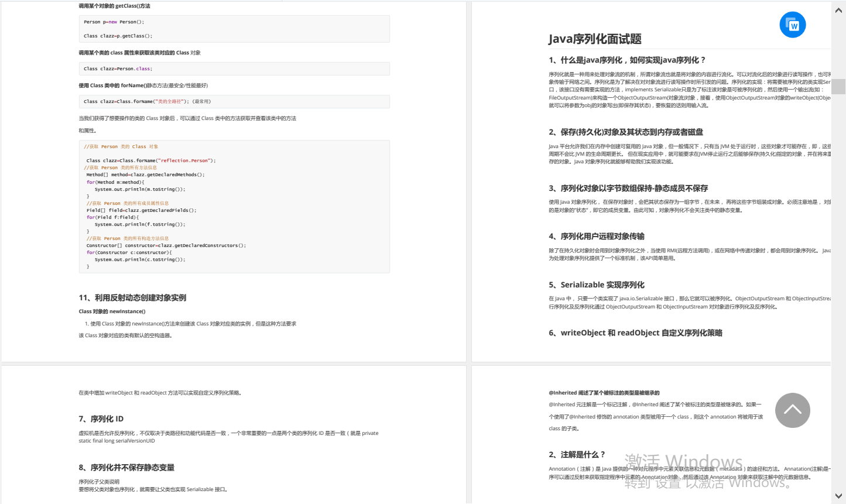Screen dimensions: 846x504
Task: Click comment "//获取 Person 类的所有构造方法信息"
Action: click(x=128, y=238)
